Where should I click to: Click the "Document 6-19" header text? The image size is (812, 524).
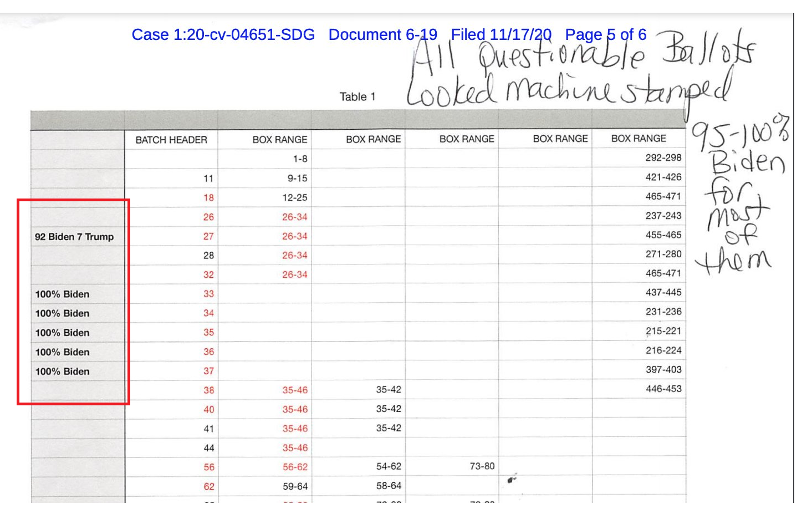point(382,34)
